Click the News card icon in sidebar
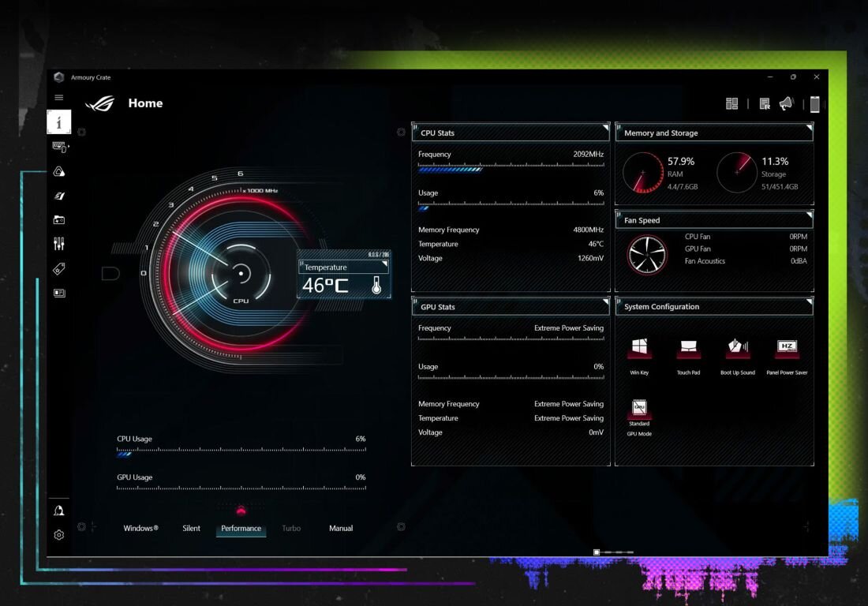 pos(59,293)
